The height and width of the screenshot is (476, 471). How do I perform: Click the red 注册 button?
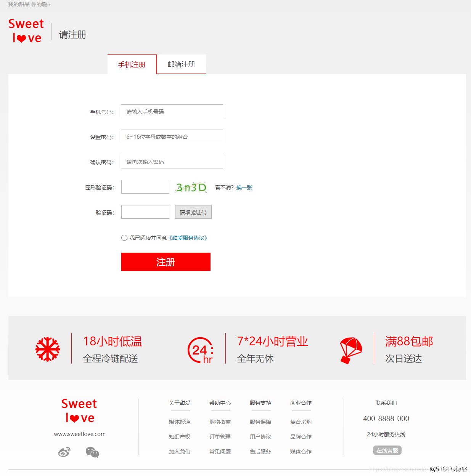pyautogui.click(x=166, y=262)
